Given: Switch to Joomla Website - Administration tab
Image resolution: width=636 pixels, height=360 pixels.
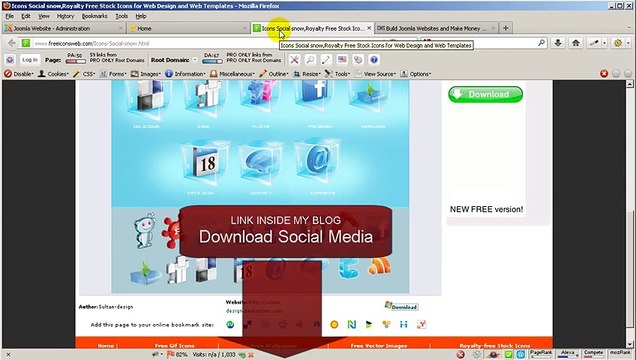Looking at the screenshot, I should tap(64, 28).
